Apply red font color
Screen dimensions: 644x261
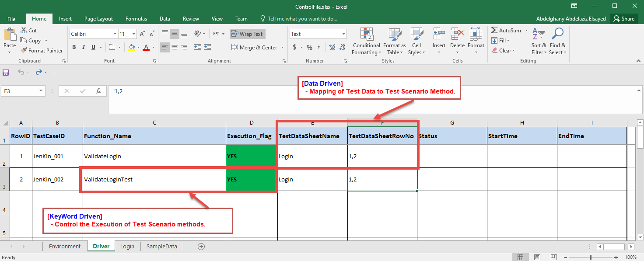(x=147, y=47)
